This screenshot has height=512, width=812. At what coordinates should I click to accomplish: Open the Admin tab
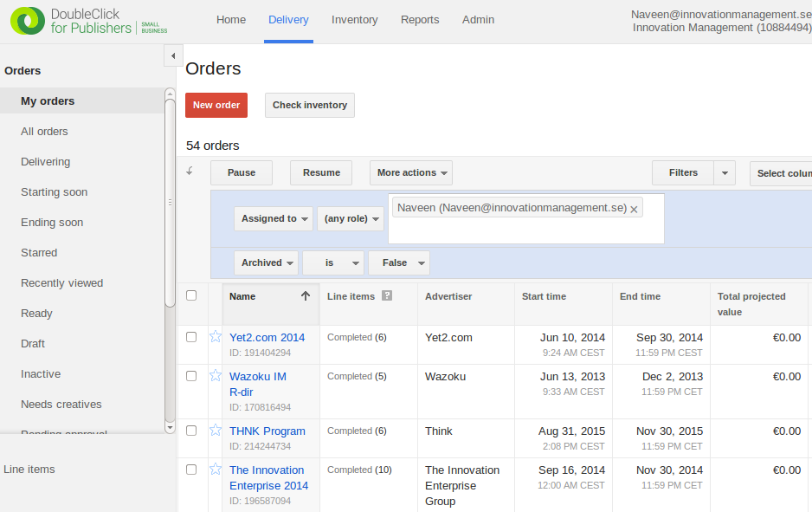pos(478,20)
